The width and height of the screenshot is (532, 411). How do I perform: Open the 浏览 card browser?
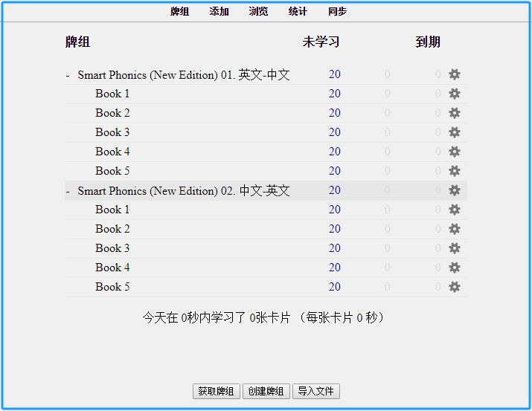(x=258, y=12)
